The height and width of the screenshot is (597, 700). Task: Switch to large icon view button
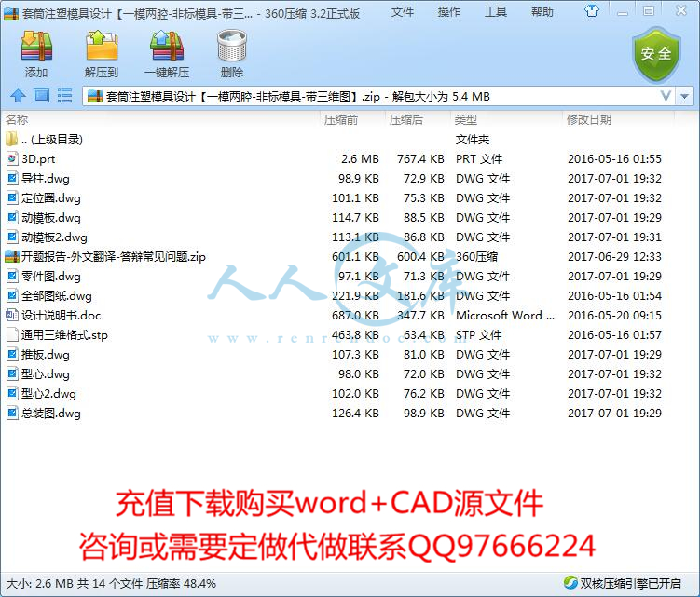pos(41,96)
